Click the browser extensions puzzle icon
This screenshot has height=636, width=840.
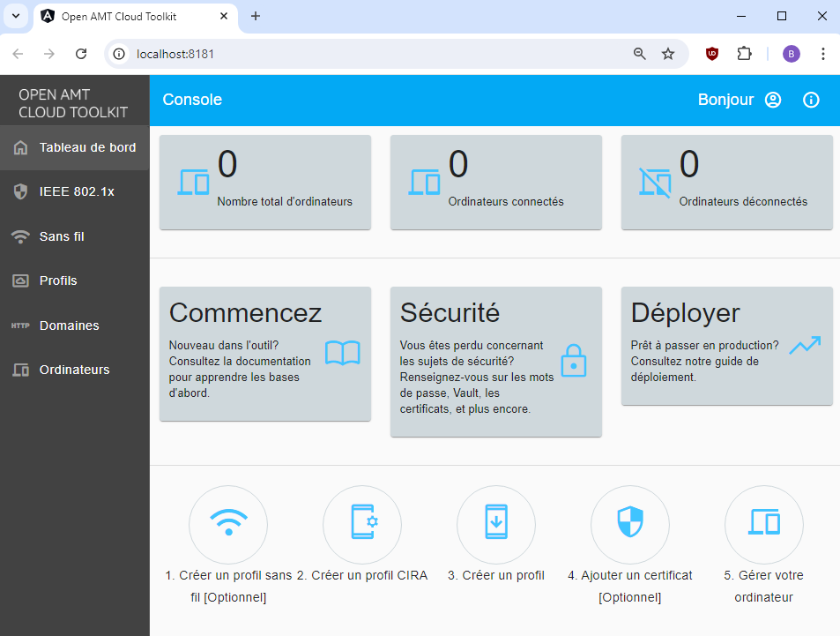pyautogui.click(x=745, y=54)
